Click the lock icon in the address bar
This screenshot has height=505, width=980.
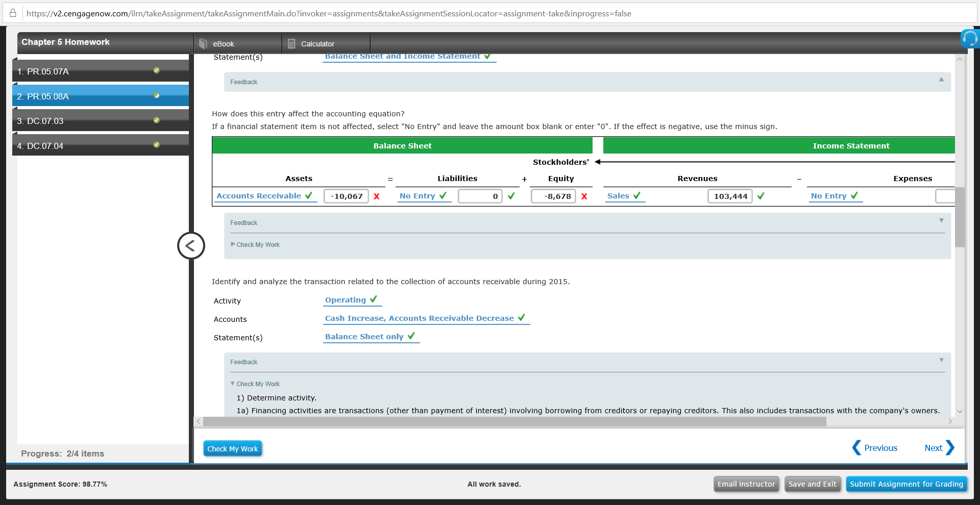coord(13,13)
